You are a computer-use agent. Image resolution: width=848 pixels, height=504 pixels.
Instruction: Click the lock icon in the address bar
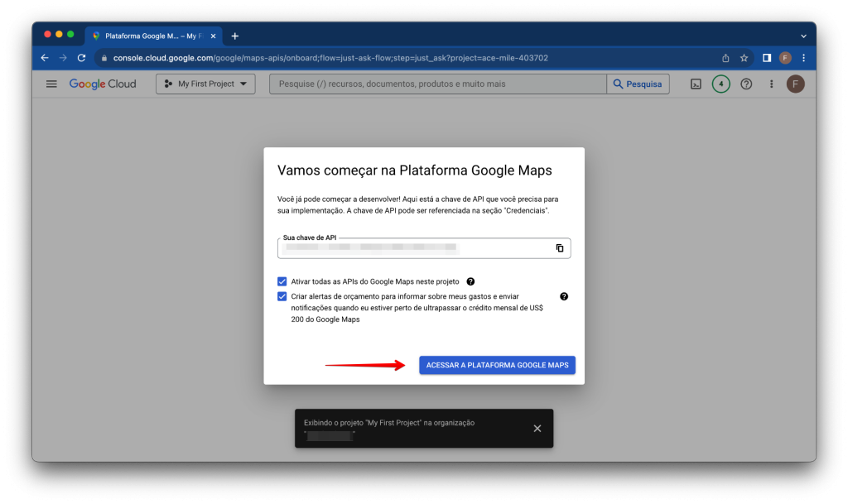(104, 58)
